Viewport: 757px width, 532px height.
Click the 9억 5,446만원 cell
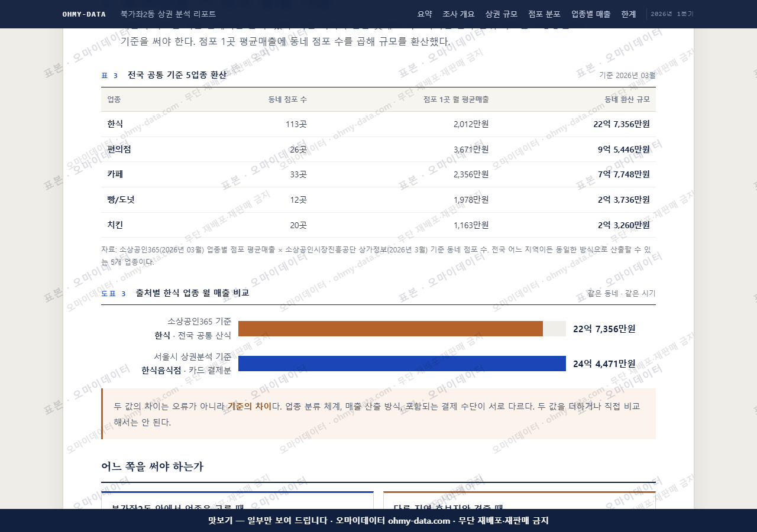624,150
